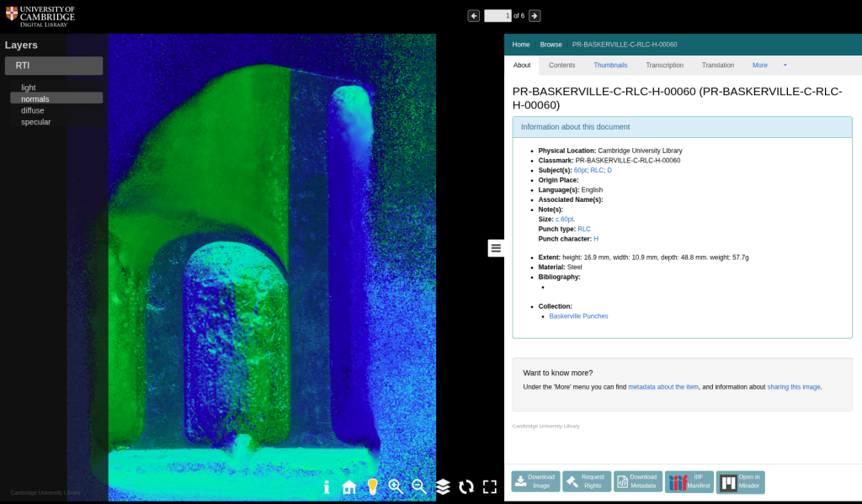Screen dimensions: 862x504
Task: Switch to the Transcription tab
Action: tap(664, 66)
